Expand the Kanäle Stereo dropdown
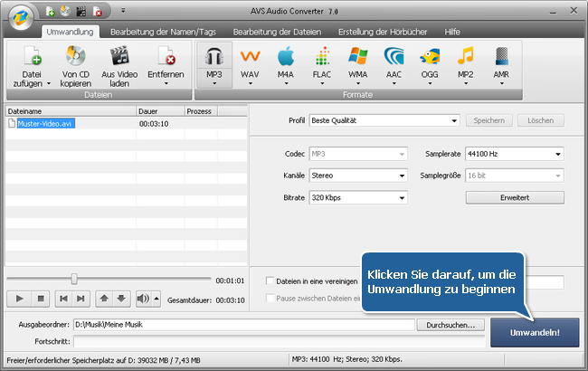Image resolution: width=588 pixels, height=371 pixels. tap(357, 176)
